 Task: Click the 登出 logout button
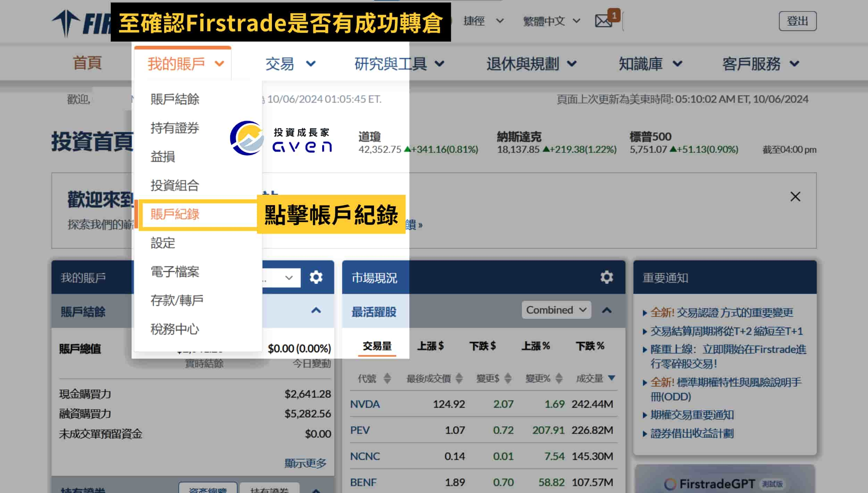(x=798, y=21)
